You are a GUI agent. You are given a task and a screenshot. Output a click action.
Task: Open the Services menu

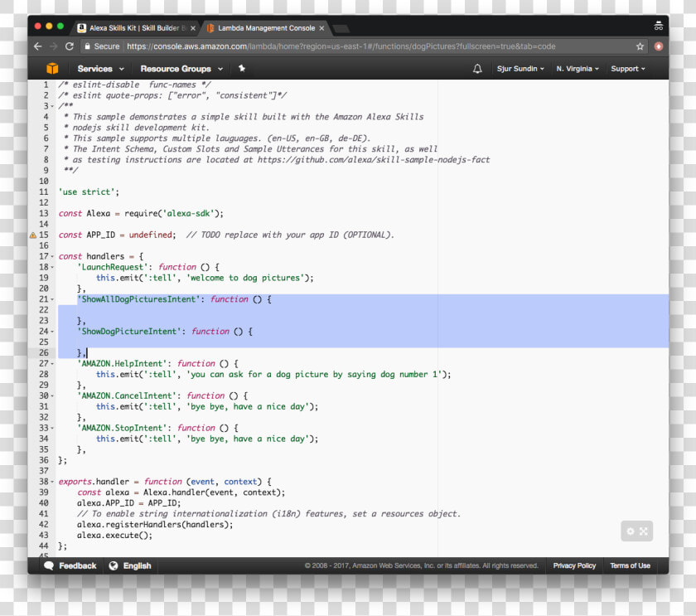click(101, 69)
